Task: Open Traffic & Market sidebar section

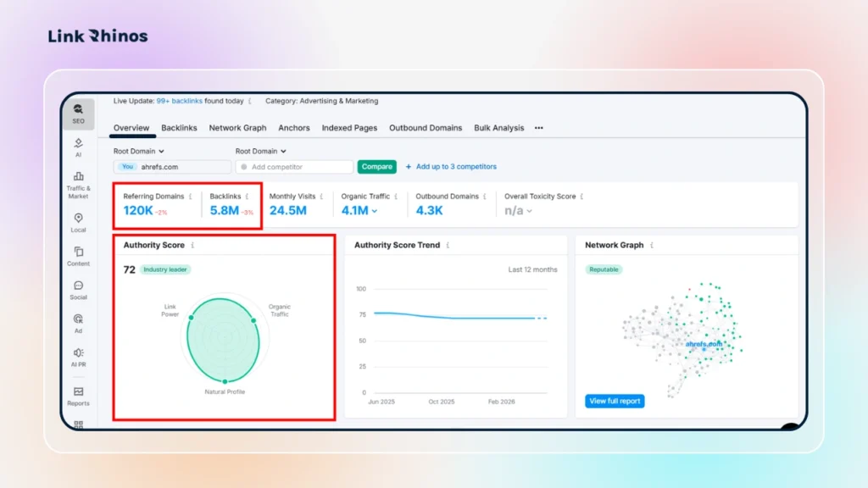Action: 78,185
